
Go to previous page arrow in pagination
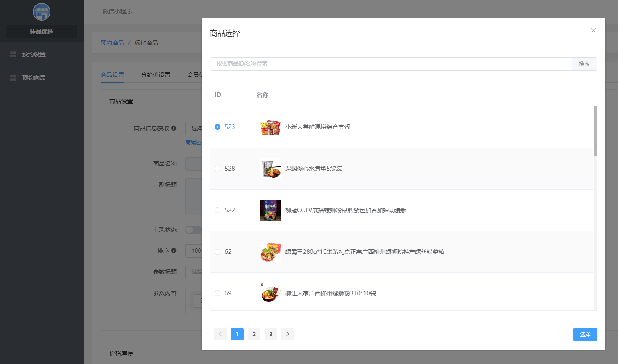(x=220, y=334)
